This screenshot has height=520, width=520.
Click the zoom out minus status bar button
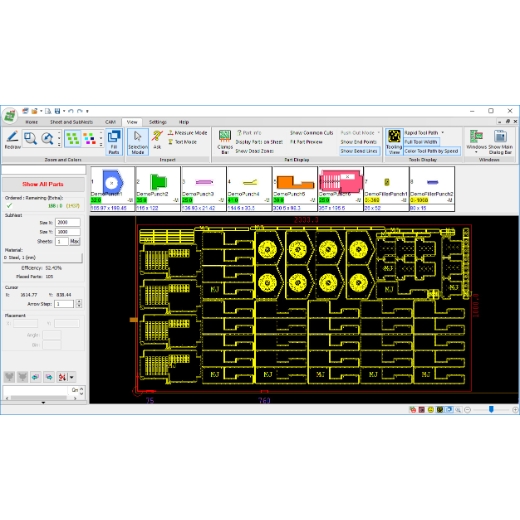467,410
